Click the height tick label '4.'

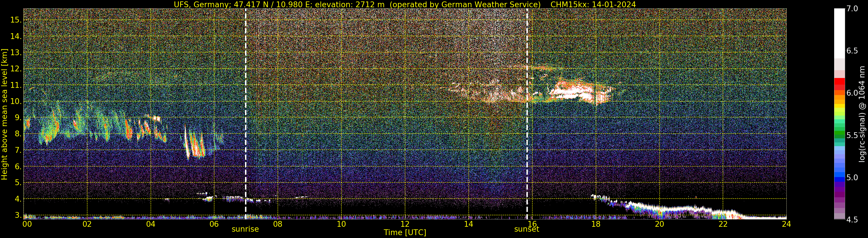click(18, 199)
